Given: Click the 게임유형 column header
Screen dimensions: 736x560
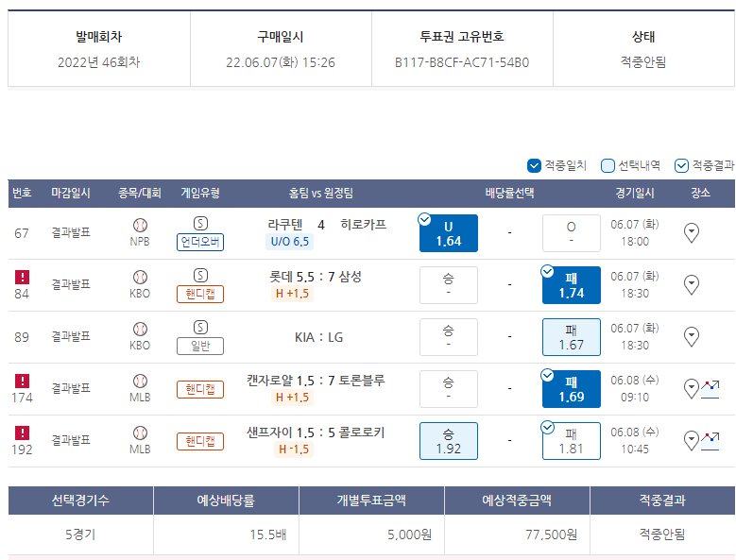Looking at the screenshot, I should pos(200,194).
